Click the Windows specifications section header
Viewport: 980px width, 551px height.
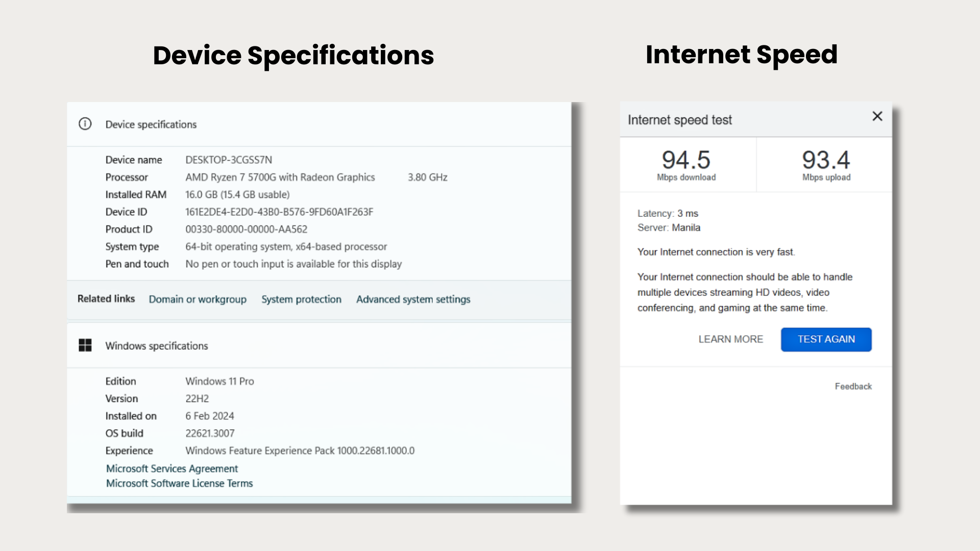click(x=157, y=346)
